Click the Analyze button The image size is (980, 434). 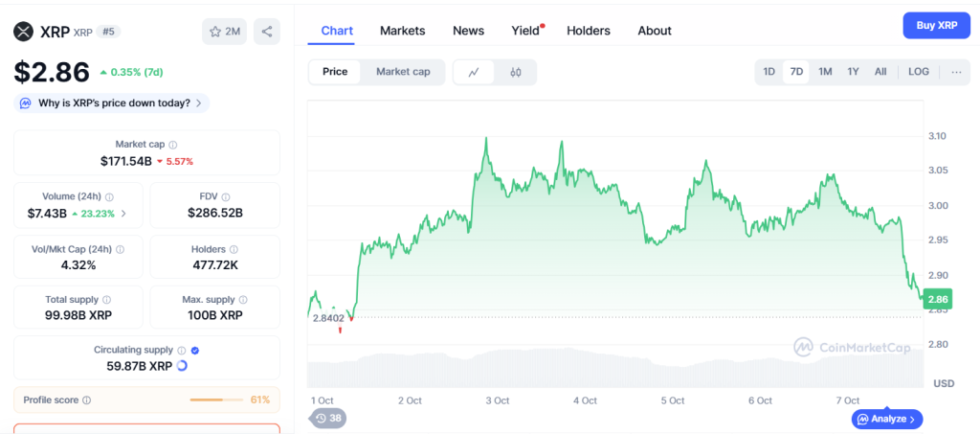pyautogui.click(x=887, y=419)
